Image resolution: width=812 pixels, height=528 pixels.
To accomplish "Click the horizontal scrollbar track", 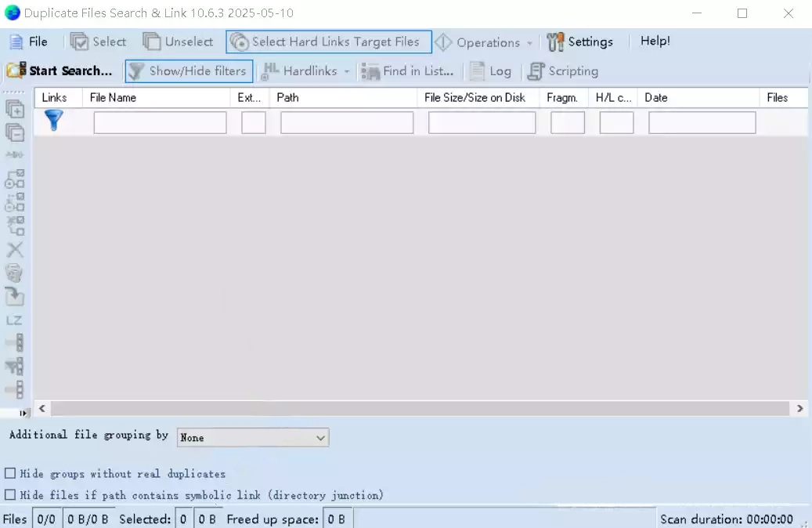I will [x=420, y=408].
